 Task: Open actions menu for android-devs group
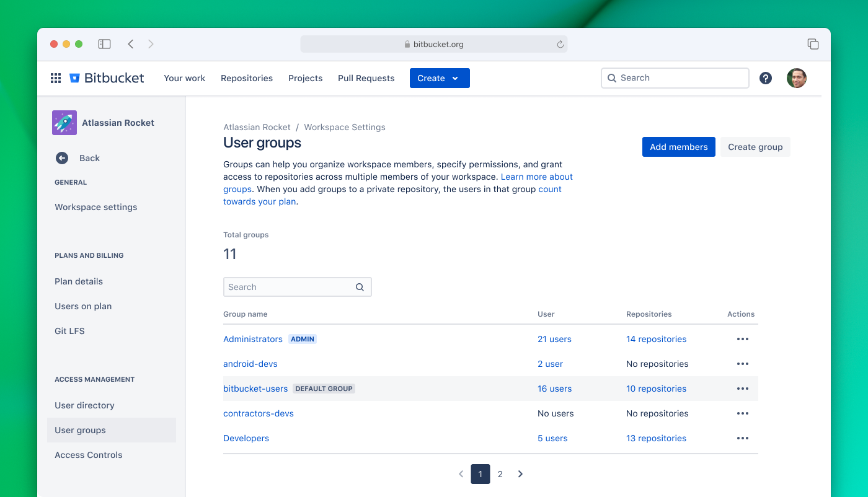coord(743,364)
